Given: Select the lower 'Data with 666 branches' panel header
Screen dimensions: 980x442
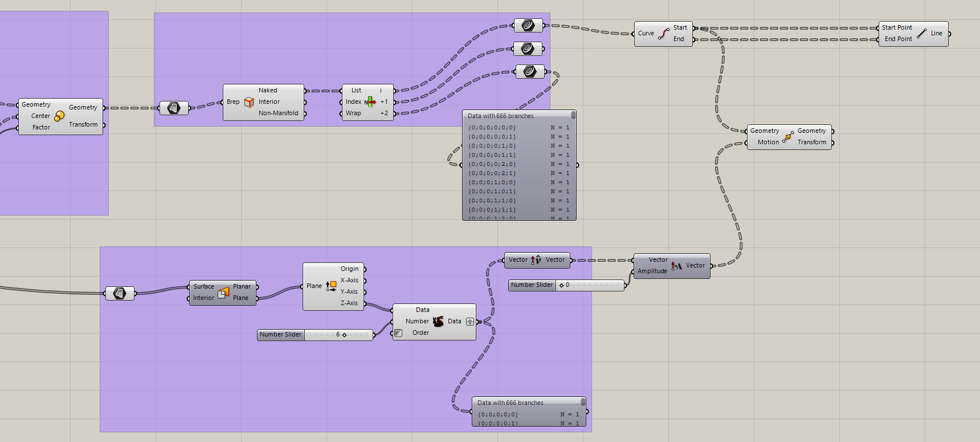Looking at the screenshot, I should pyautogui.click(x=526, y=403).
